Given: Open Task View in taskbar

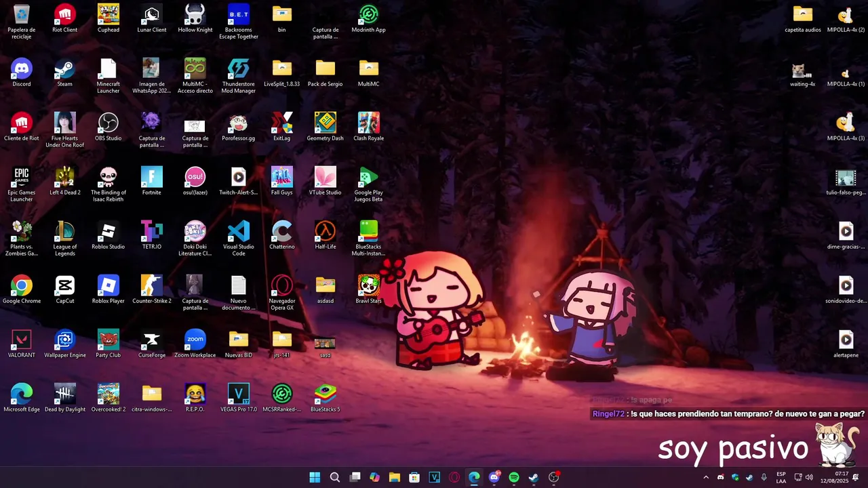Looking at the screenshot, I should 355,477.
